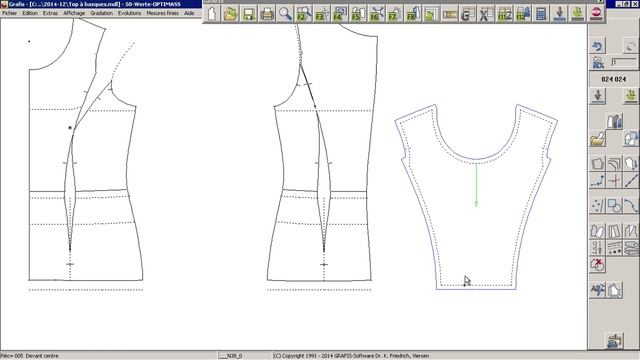
Task: Click the tilted pattern piece tool icon
Action: click(x=598, y=231)
